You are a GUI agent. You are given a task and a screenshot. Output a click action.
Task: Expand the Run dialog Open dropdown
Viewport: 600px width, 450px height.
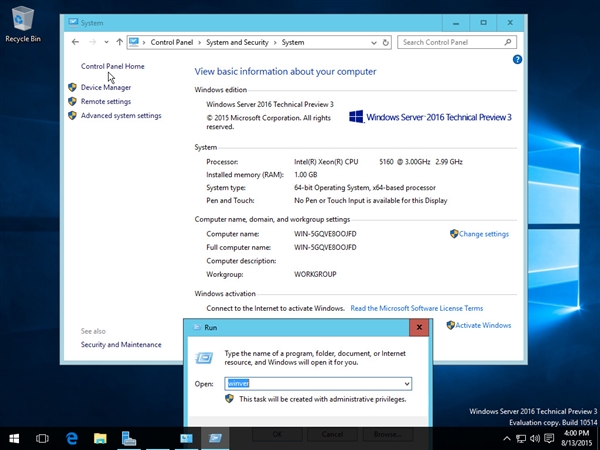pos(407,383)
